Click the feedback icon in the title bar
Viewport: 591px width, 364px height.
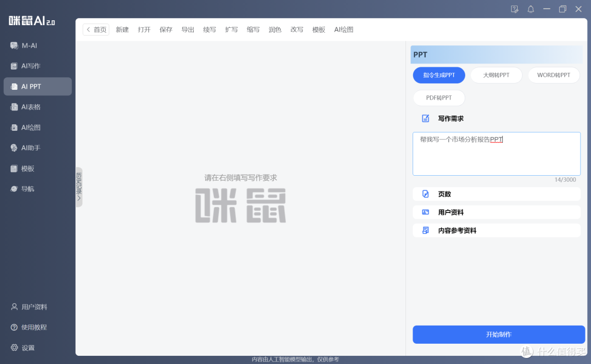[x=514, y=9]
